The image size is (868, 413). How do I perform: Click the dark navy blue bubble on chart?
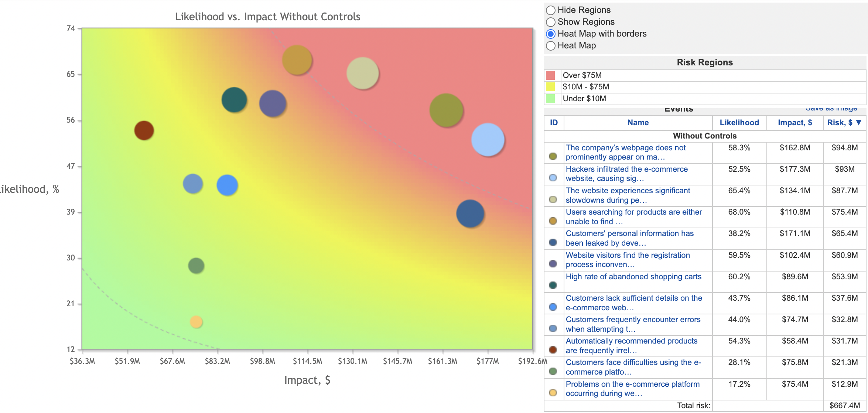(x=470, y=214)
